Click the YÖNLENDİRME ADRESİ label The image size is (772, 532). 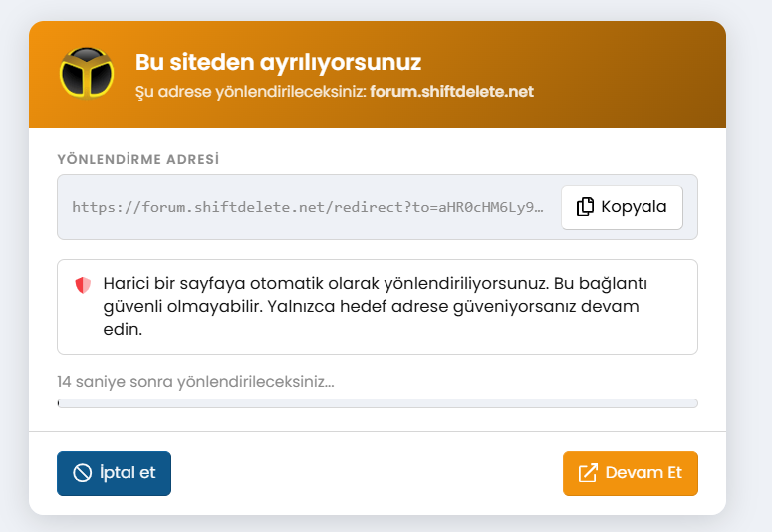pyautogui.click(x=138, y=159)
